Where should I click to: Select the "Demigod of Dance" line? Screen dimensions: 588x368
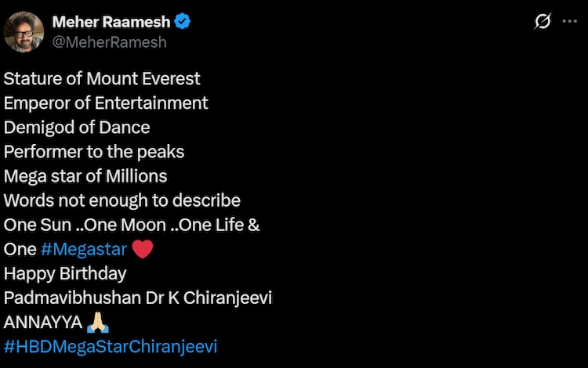pos(77,127)
